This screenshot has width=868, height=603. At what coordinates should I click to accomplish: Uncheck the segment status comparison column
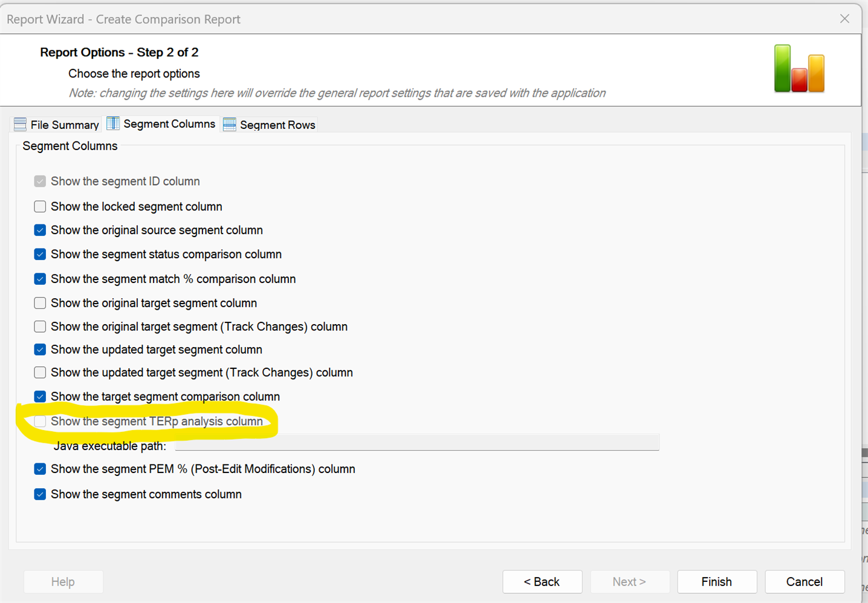pyautogui.click(x=39, y=254)
